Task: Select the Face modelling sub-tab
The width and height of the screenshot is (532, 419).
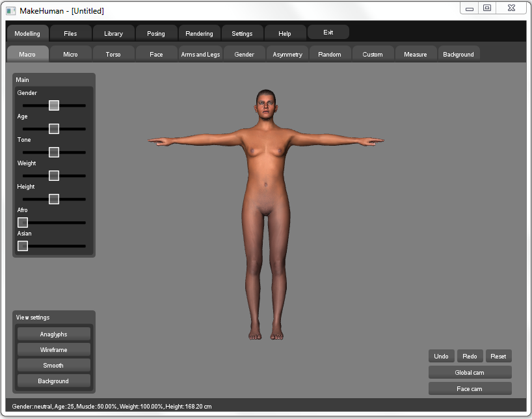Action: [156, 55]
